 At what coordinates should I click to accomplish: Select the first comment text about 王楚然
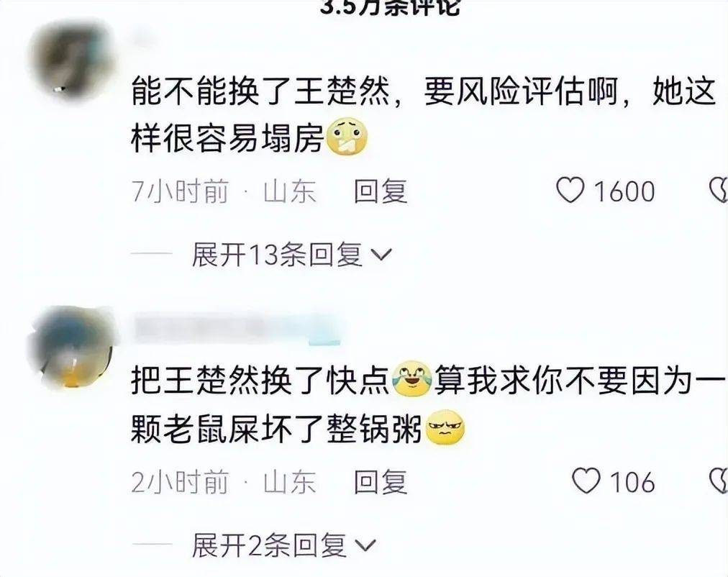tap(424, 115)
